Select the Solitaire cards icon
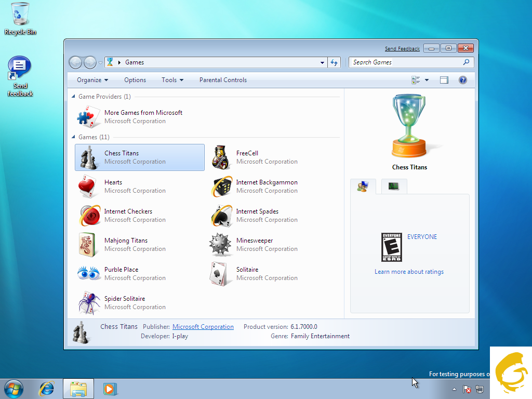The image size is (532, 399). (x=219, y=273)
